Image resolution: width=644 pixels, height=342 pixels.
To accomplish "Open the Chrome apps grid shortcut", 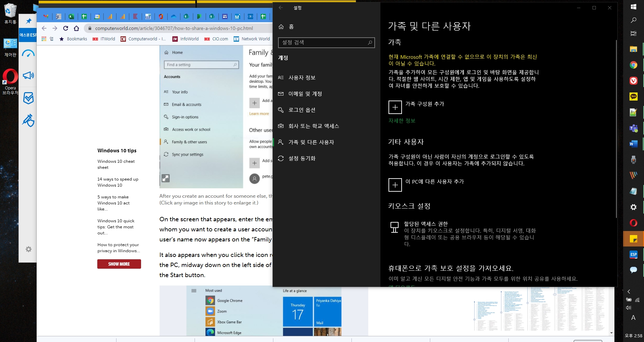I will (44, 39).
